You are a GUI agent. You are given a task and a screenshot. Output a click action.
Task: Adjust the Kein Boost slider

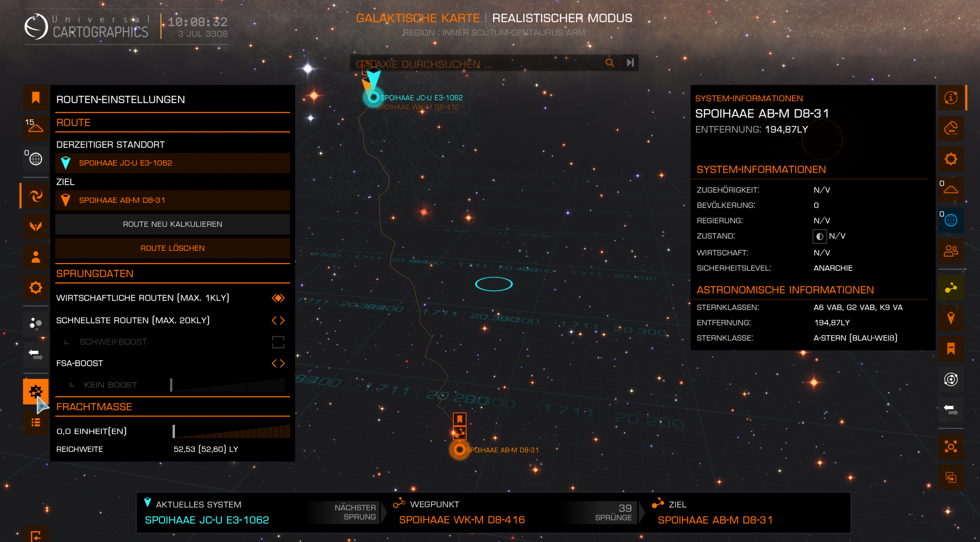(228, 384)
